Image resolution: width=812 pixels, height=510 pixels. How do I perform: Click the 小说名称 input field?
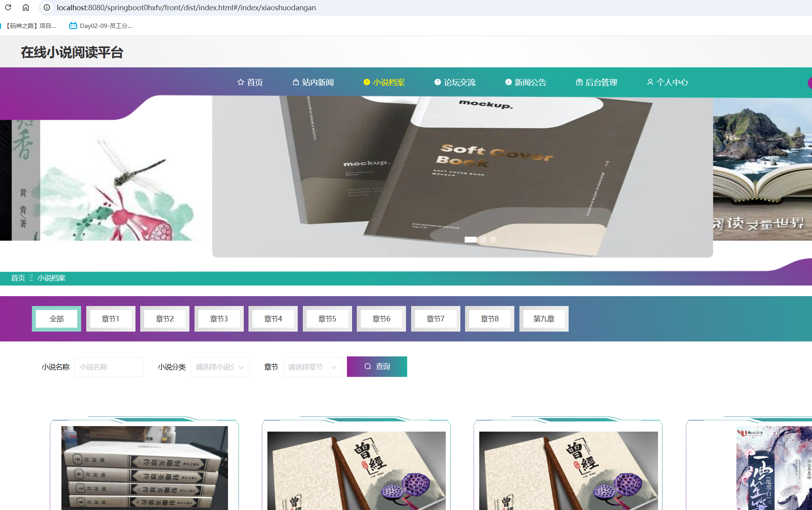109,367
